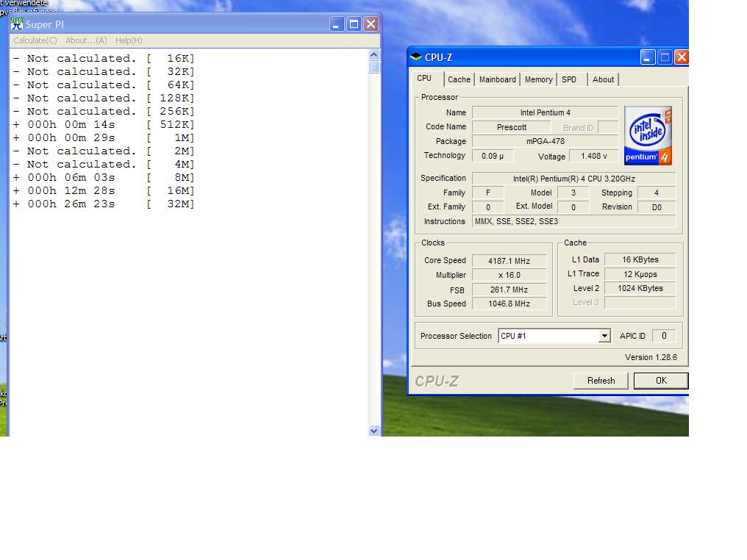The image size is (747, 560).
Task: Click the OK button in CPU-Z
Action: [661, 381]
